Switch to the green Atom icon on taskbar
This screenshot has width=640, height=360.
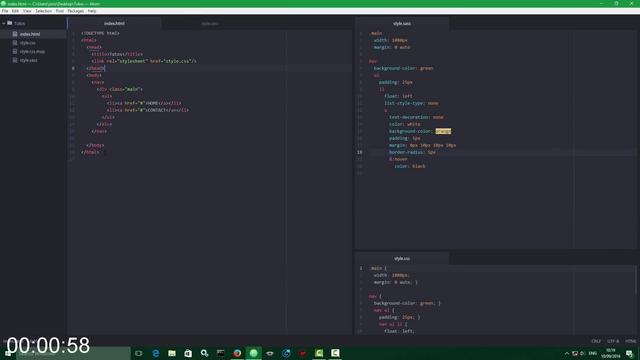click(x=253, y=353)
